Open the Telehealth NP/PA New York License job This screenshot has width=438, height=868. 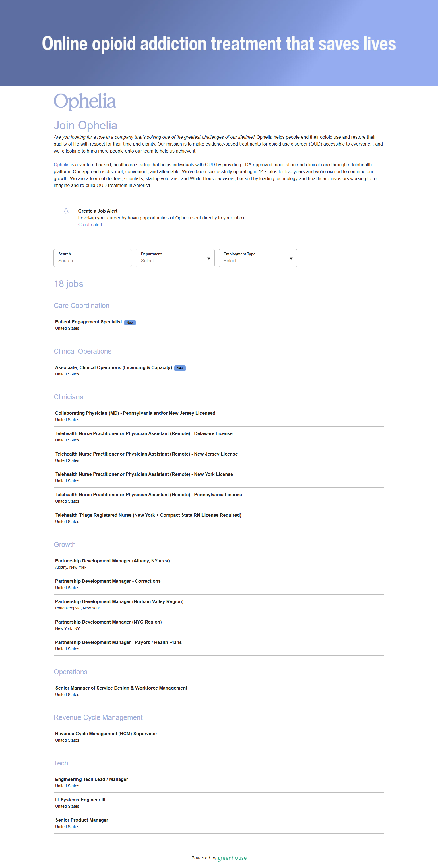219,477
